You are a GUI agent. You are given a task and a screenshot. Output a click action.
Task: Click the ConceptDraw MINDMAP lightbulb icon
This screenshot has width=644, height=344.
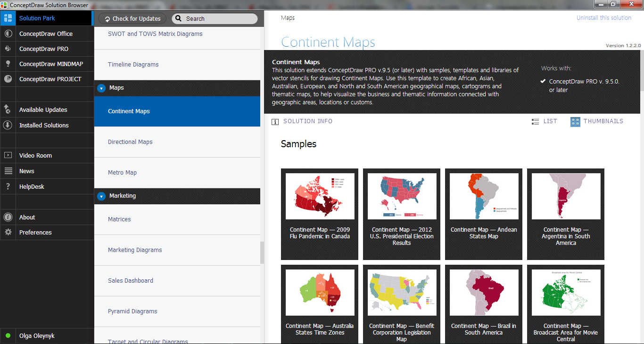[x=8, y=64]
